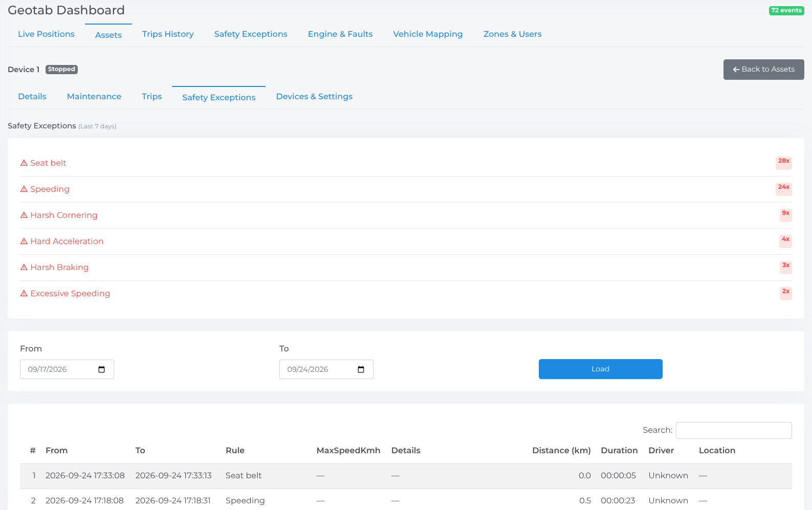Open the Vehicle Mapping tab
812x510 pixels.
[428, 34]
